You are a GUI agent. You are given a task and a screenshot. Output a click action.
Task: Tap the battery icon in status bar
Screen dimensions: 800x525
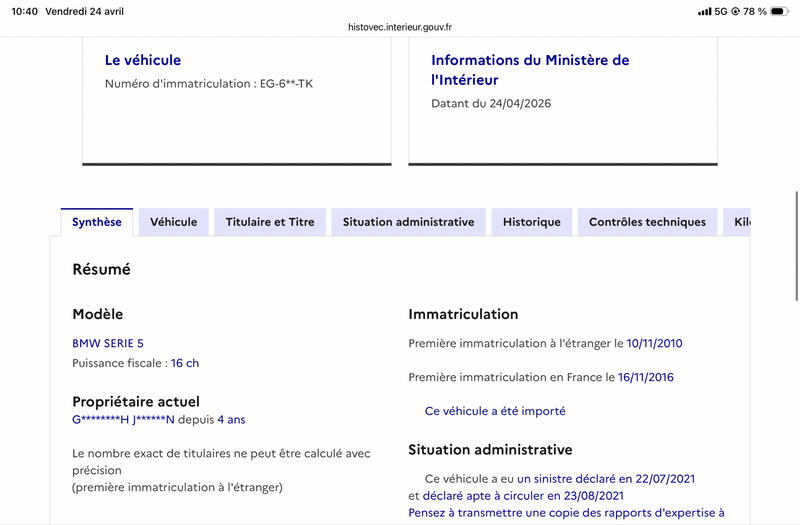779,11
